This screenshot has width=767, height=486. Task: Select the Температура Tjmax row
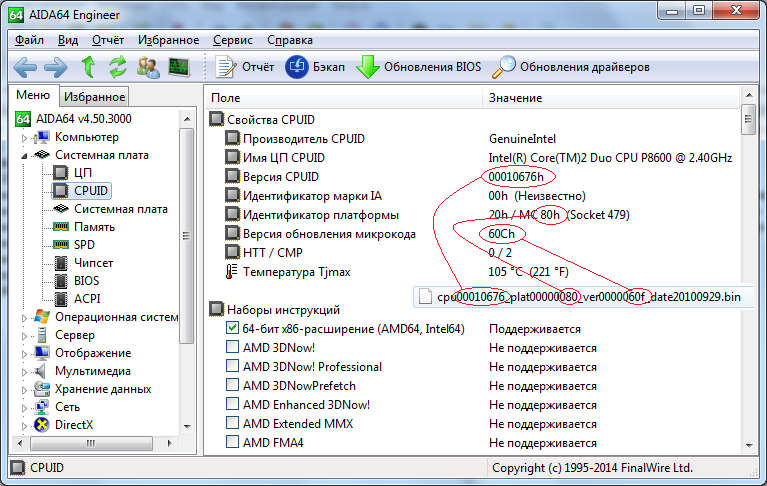(x=474, y=272)
